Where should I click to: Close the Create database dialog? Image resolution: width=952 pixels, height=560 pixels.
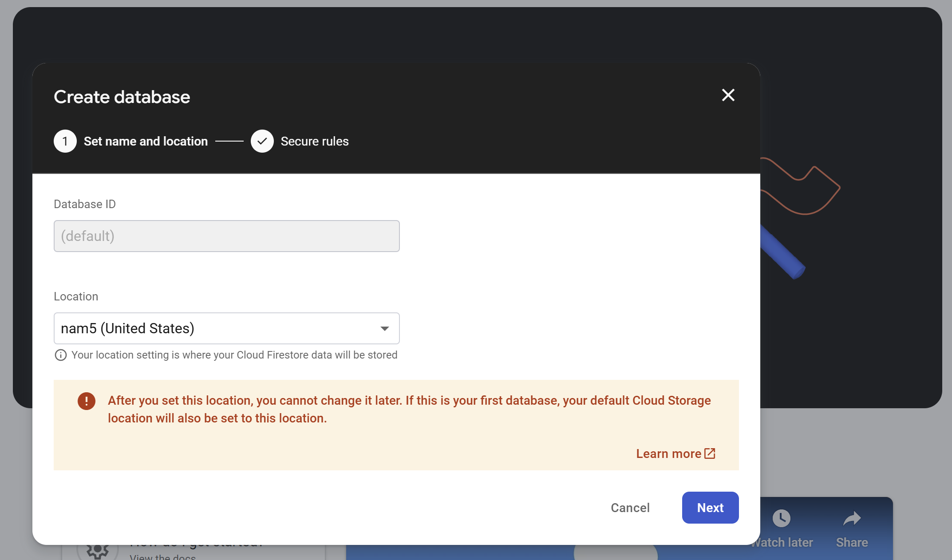click(x=728, y=95)
